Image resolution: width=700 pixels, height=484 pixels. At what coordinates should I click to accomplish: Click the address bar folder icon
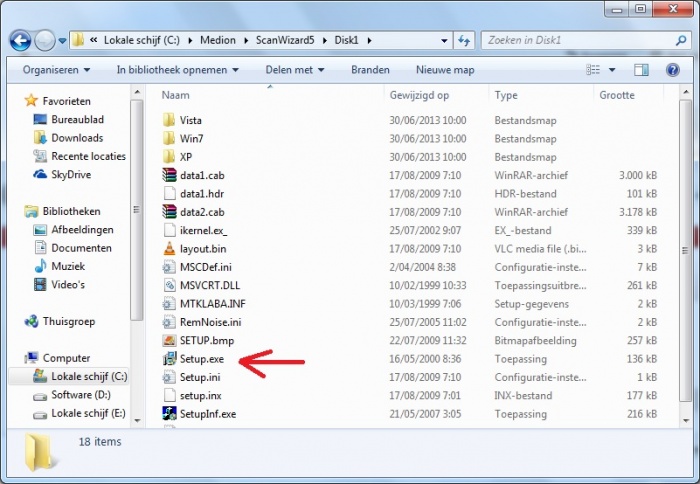point(78,40)
